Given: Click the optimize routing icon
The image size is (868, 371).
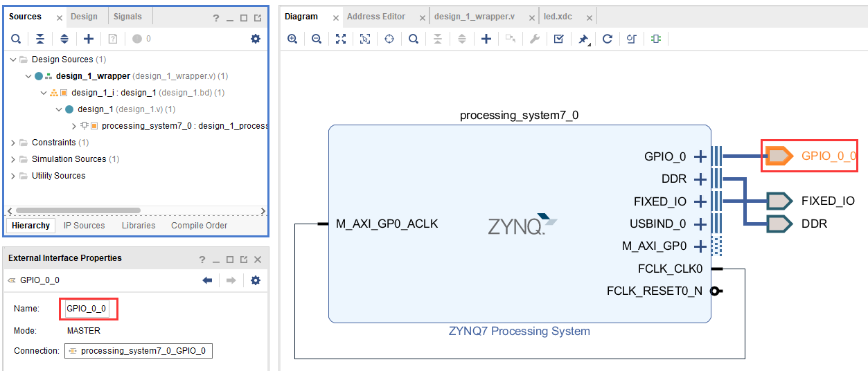Looking at the screenshot, I should coord(632,39).
